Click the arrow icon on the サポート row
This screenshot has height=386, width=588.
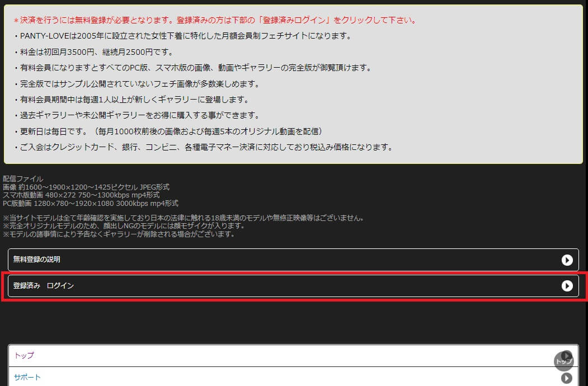coord(567,378)
